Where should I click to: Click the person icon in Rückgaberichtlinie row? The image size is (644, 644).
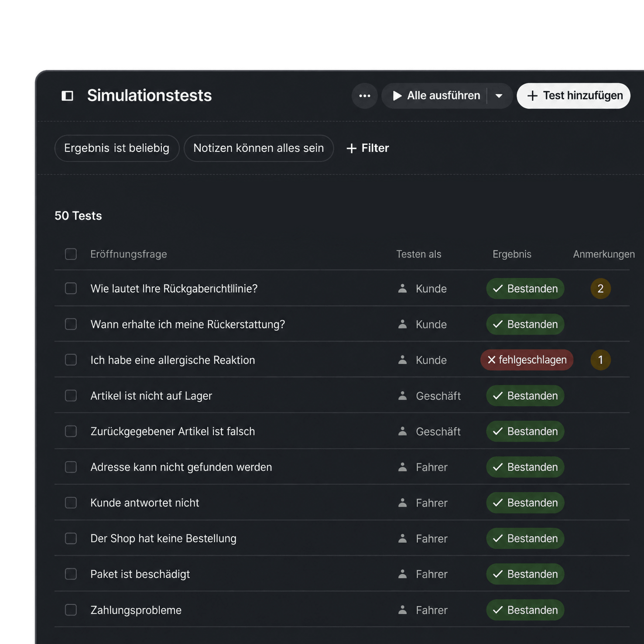402,288
